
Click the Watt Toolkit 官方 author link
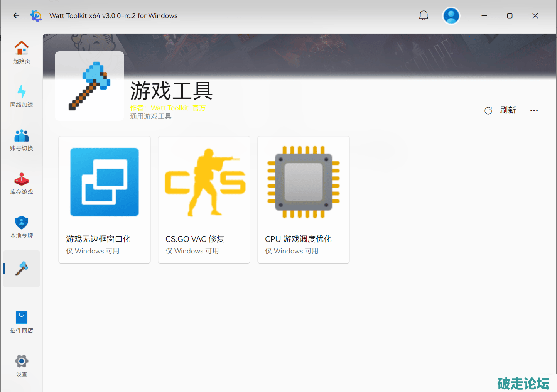coord(178,108)
